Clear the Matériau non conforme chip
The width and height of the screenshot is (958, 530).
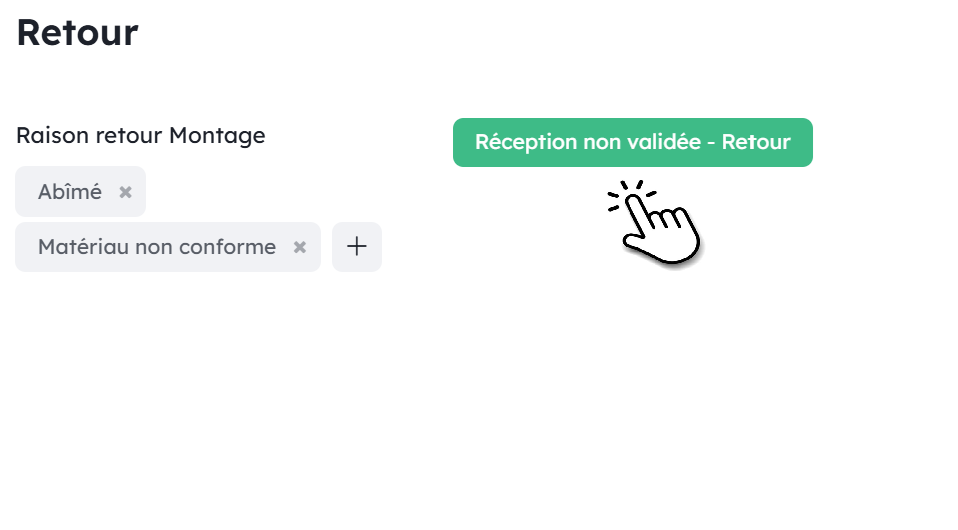(x=299, y=247)
